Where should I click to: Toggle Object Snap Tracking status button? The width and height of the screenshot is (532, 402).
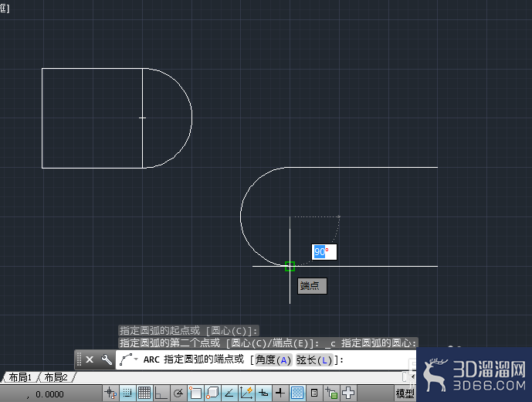[229, 393]
